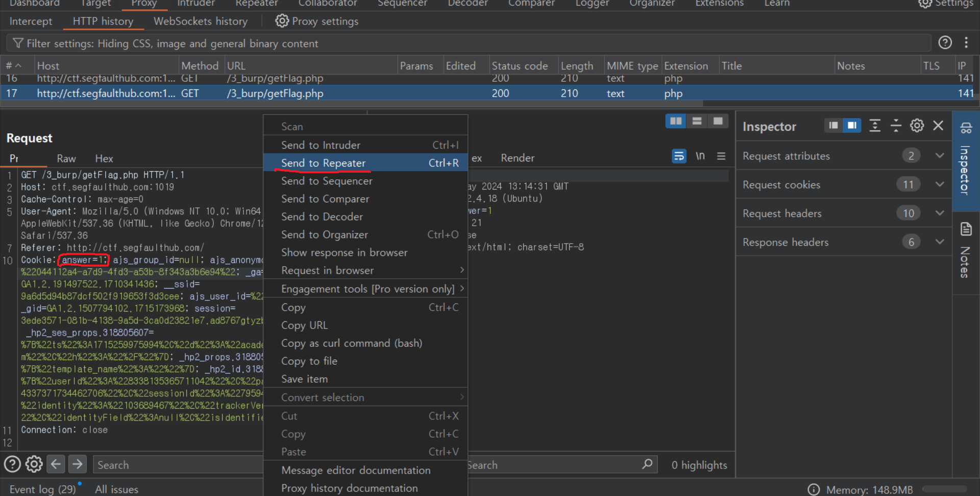Image resolution: width=980 pixels, height=496 pixels.
Task: Open the Repeater main tab
Action: (257, 4)
